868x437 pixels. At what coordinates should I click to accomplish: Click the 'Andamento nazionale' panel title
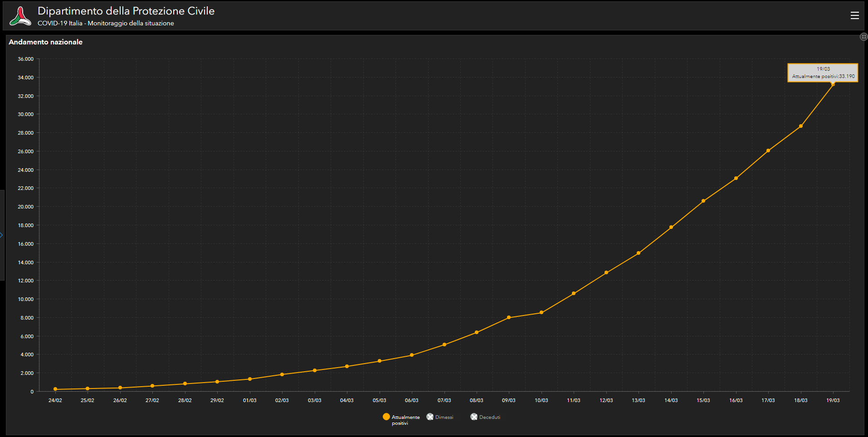[46, 42]
